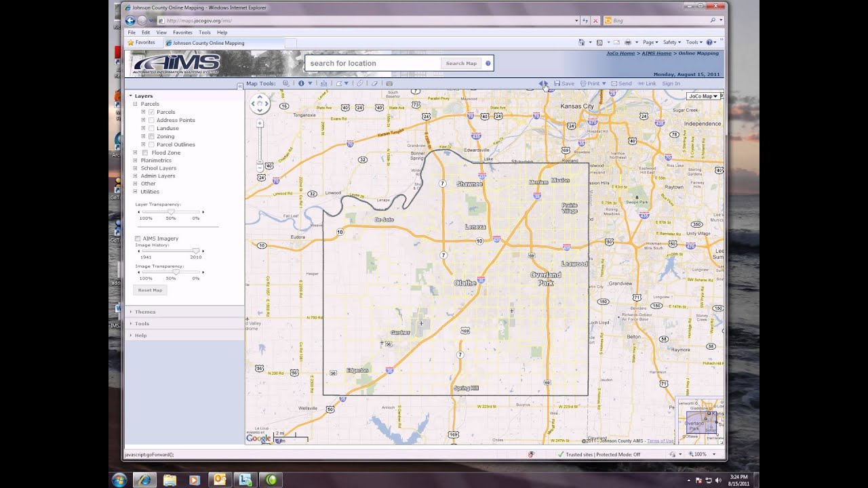Click the Reset Map button
This screenshot has width=868, height=488.
(x=151, y=290)
